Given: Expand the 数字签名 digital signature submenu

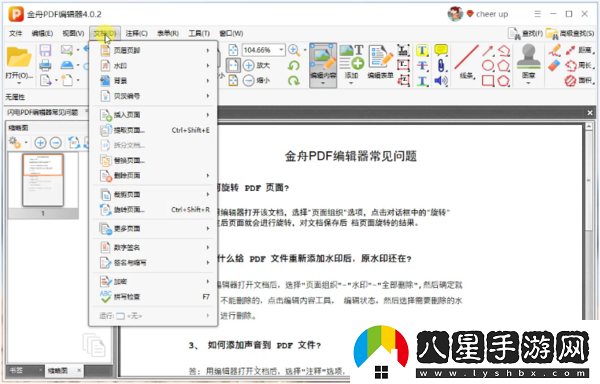Looking at the screenshot, I should click(x=153, y=247).
